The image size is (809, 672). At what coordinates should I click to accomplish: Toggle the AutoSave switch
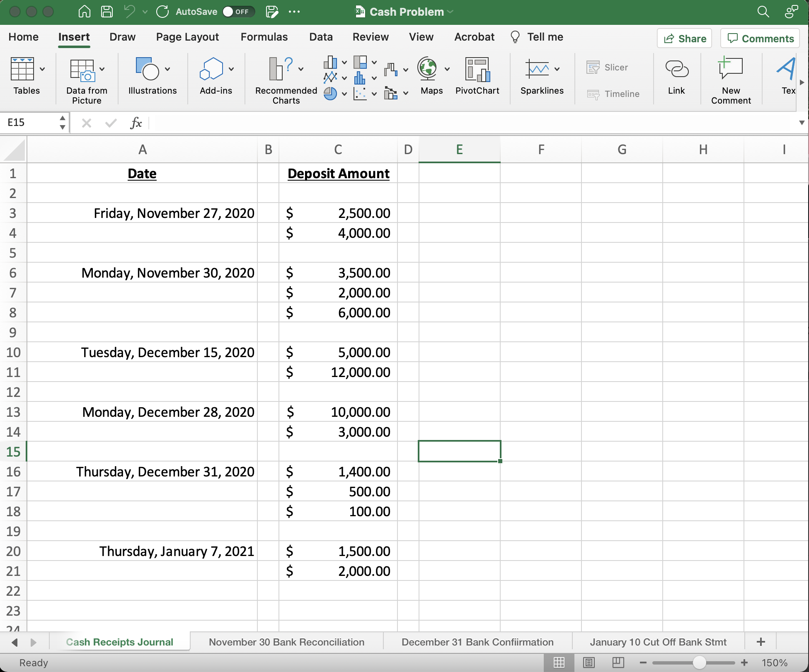pos(238,12)
